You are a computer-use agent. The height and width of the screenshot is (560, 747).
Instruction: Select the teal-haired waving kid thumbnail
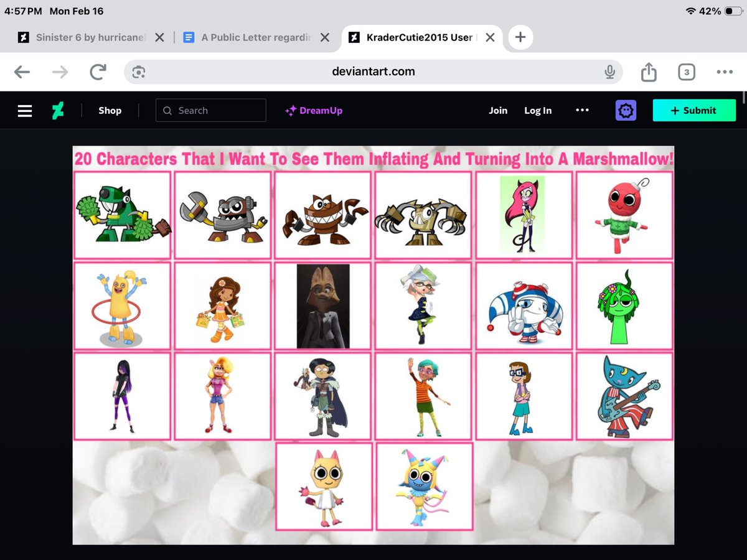[423, 396]
